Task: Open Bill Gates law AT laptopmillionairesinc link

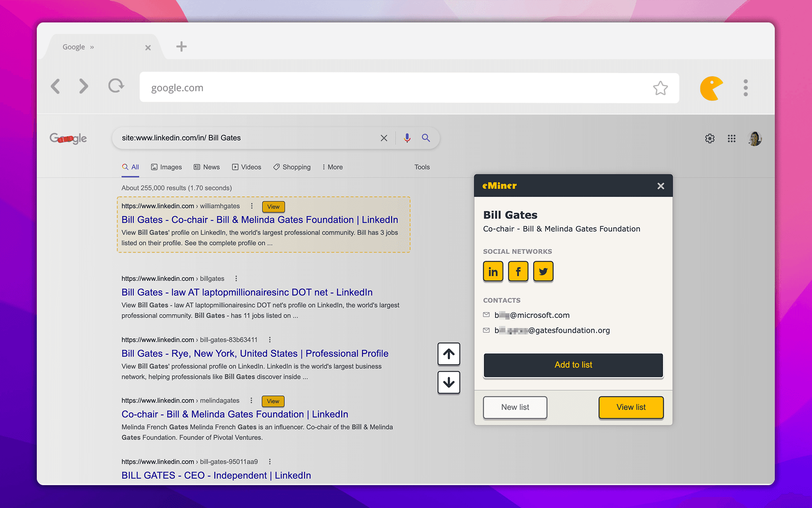Action: coord(247,293)
